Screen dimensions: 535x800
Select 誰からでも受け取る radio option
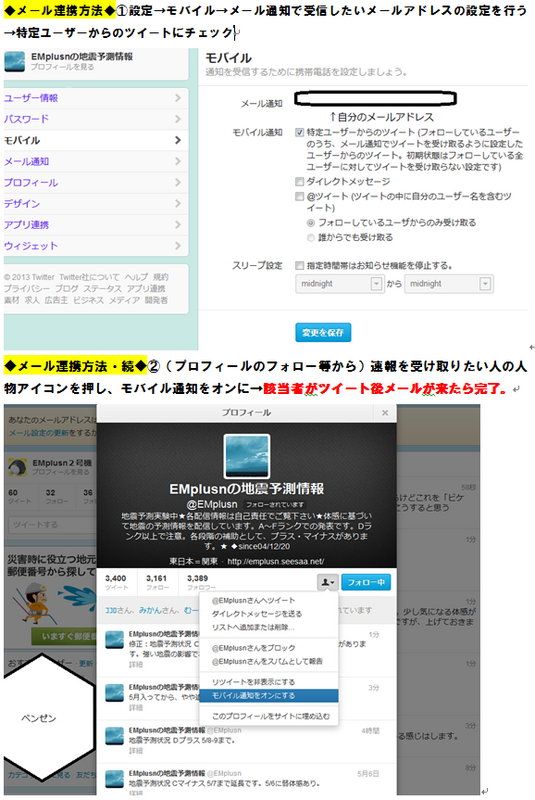[x=311, y=238]
